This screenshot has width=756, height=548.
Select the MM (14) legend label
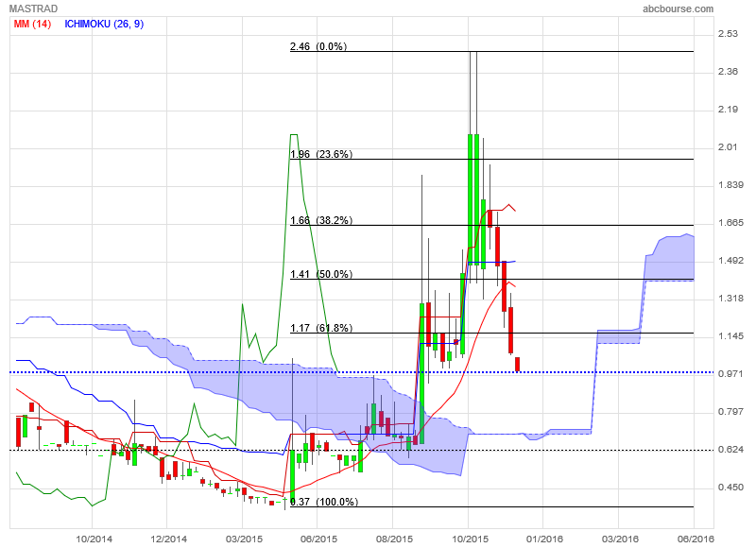[x=32, y=25]
